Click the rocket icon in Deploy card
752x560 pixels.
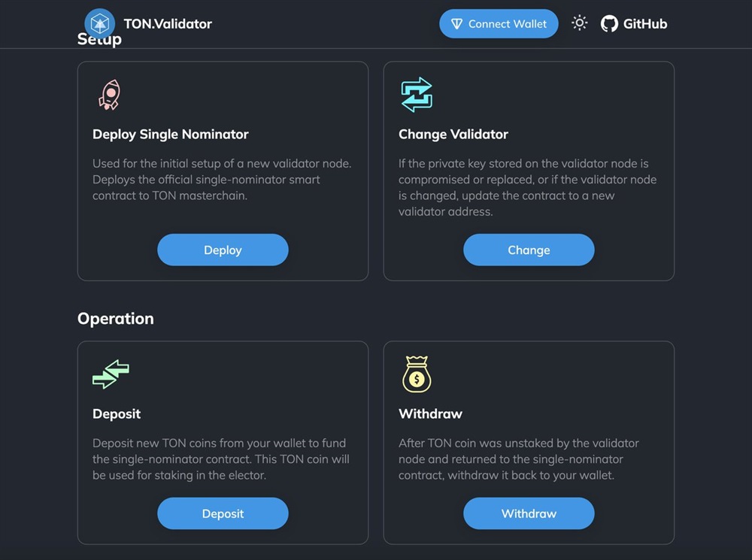coord(109,95)
